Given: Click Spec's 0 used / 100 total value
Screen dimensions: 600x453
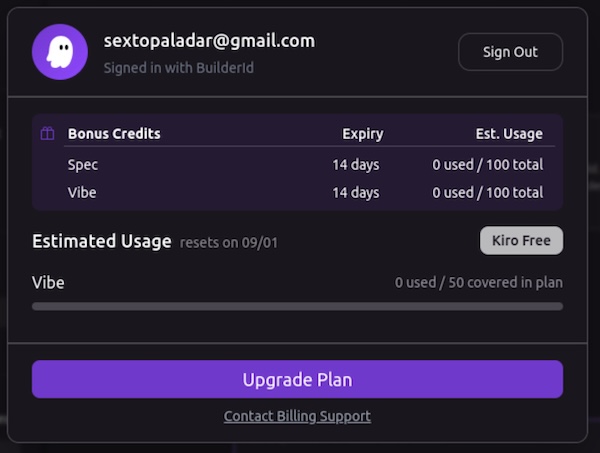Looking at the screenshot, I should pos(487,164).
